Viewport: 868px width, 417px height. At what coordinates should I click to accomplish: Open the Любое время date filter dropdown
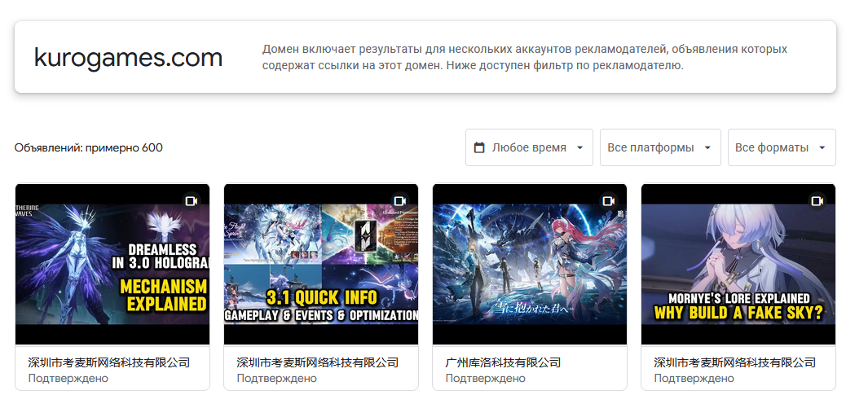(529, 147)
